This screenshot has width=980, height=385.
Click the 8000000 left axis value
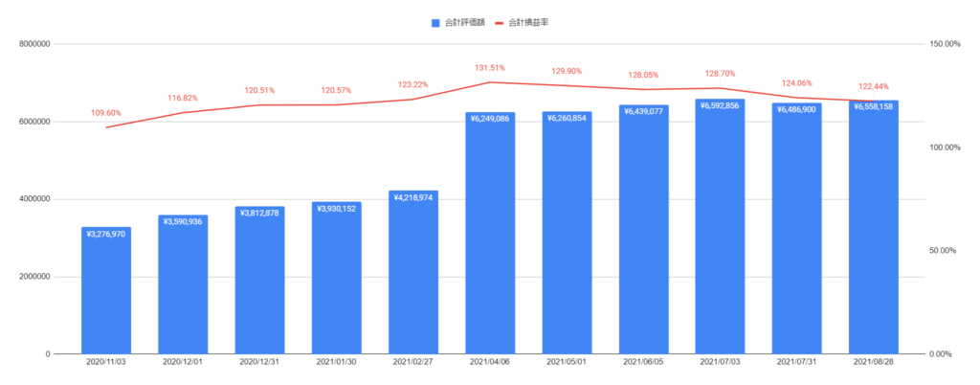click(34, 44)
